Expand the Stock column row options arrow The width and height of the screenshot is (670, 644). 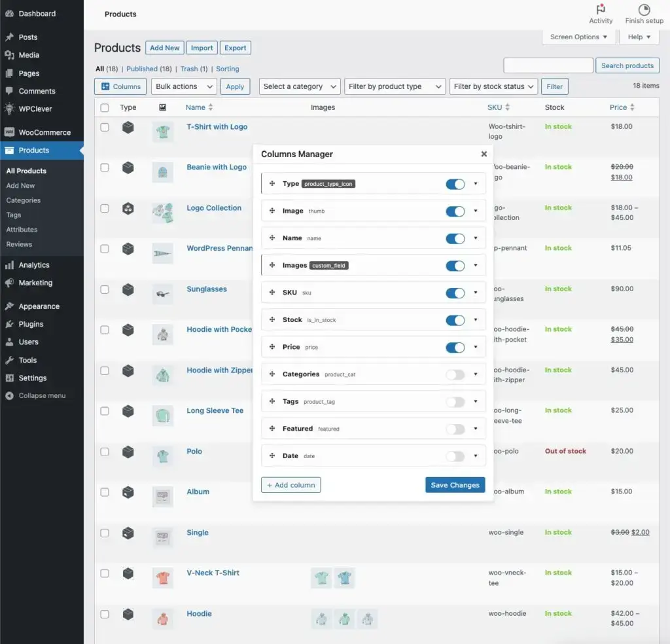(476, 320)
